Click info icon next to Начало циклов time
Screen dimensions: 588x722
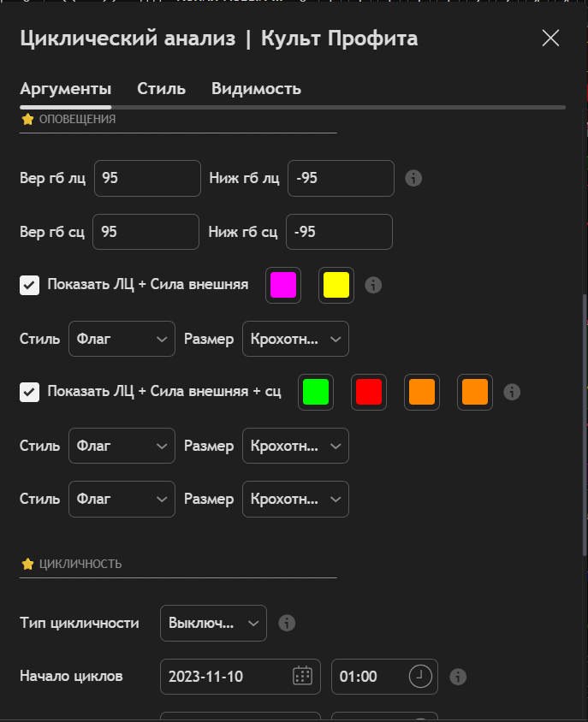(458, 677)
